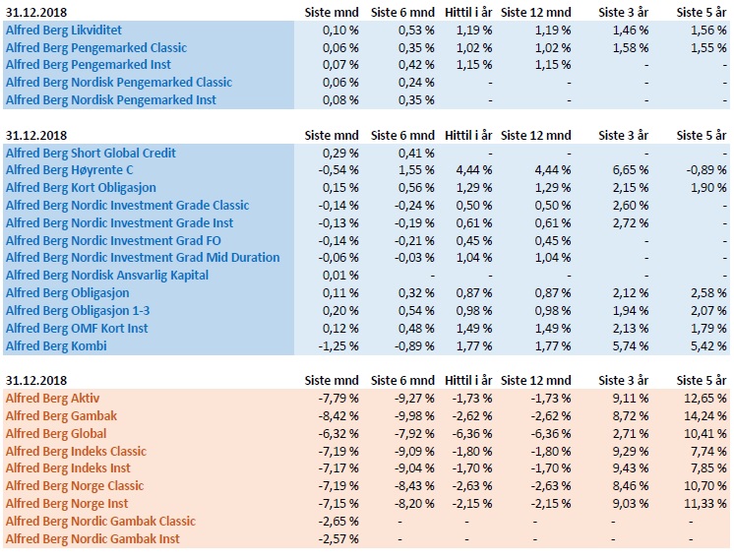Open the Alfred Berg Aktiv equity fund
The image size is (734, 560).
click(52, 399)
